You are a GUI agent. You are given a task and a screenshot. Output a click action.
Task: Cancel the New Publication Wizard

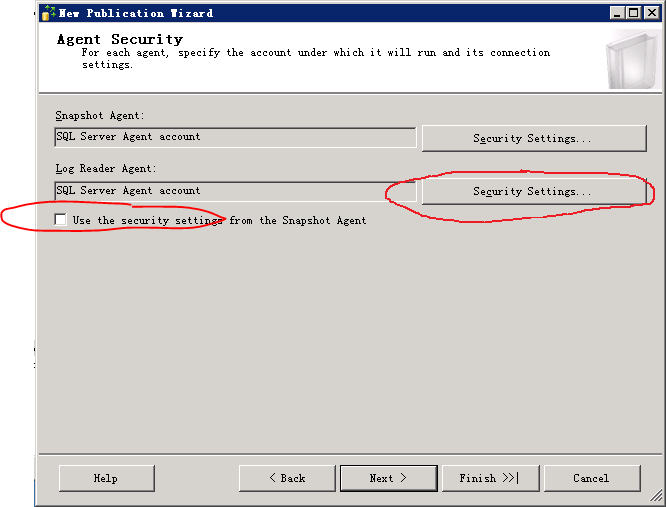(592, 478)
